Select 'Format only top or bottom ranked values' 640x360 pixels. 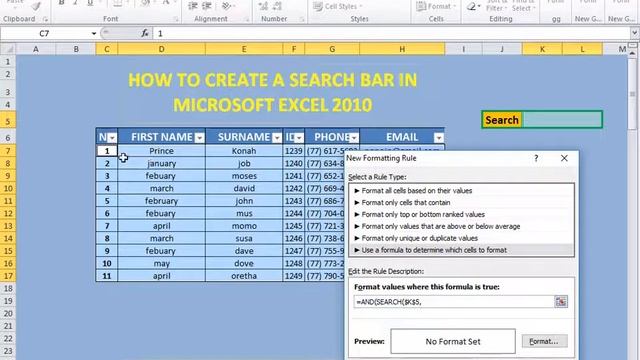[461, 214]
